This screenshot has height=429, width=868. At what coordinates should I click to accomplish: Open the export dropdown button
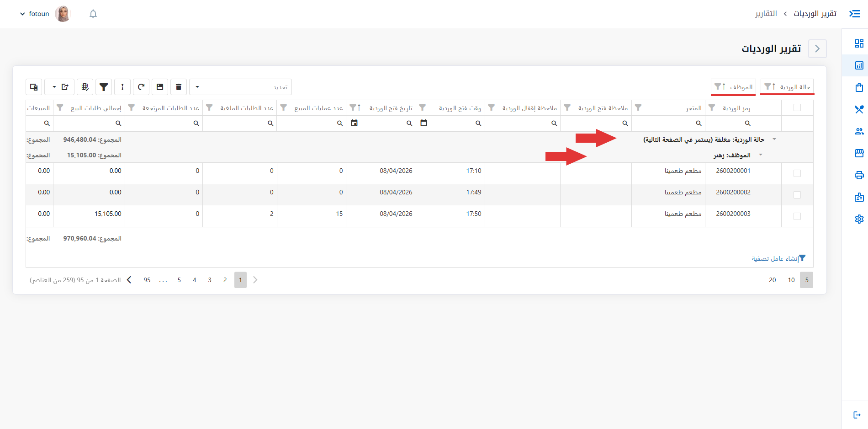point(60,87)
